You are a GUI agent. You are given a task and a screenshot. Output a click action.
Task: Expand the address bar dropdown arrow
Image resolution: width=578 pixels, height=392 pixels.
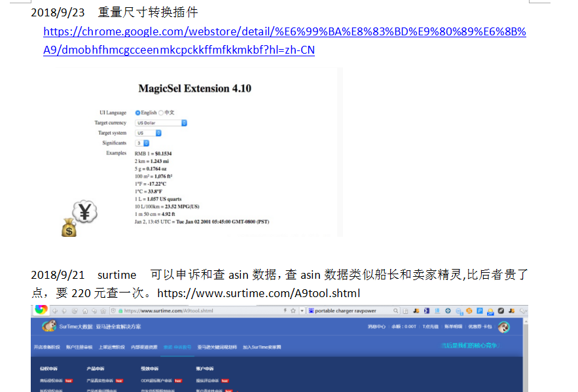302,311
